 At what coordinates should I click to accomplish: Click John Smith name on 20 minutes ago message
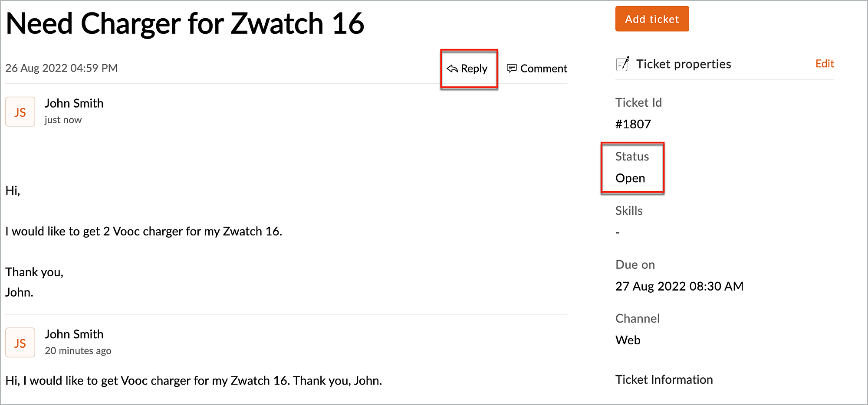74,334
